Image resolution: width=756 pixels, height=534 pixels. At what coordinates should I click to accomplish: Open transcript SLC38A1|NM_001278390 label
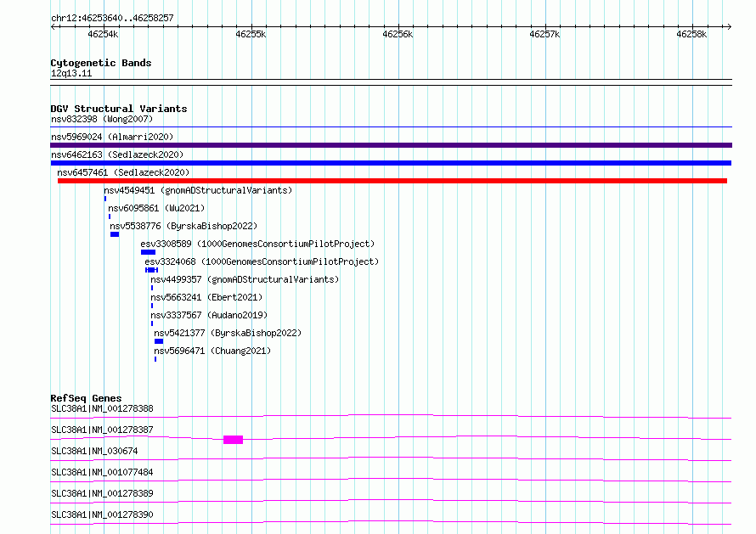coord(102,514)
